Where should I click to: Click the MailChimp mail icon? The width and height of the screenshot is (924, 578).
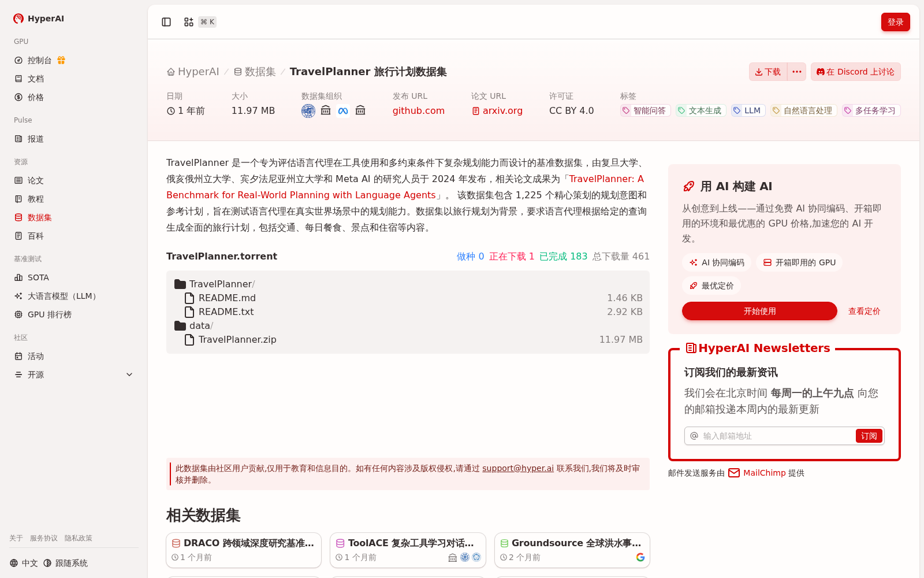734,473
